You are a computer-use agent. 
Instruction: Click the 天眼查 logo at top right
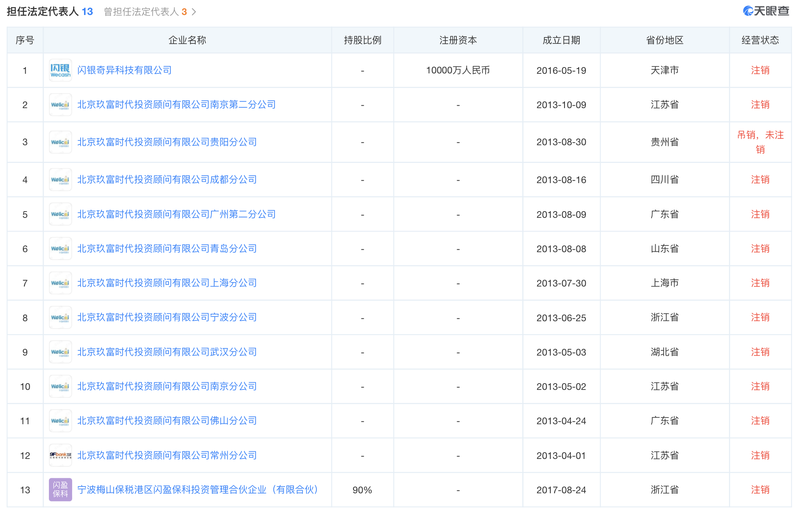[x=766, y=11]
